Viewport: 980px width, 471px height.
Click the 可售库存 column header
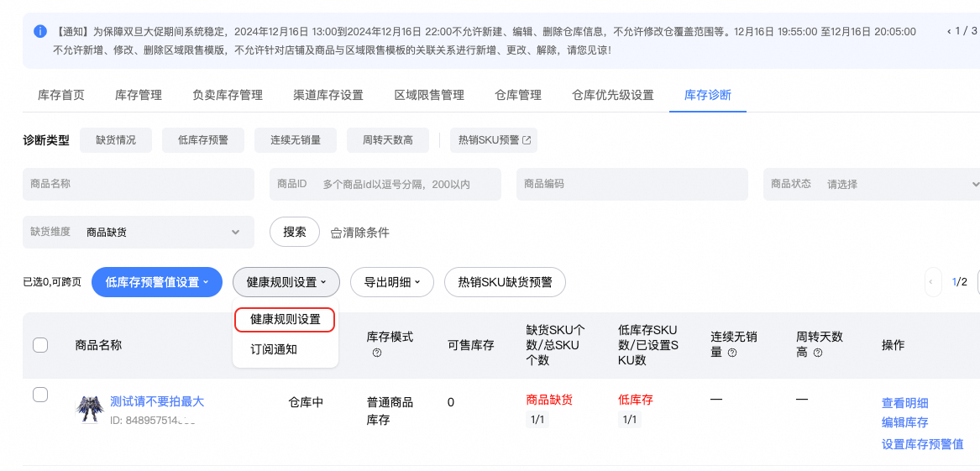coord(470,345)
